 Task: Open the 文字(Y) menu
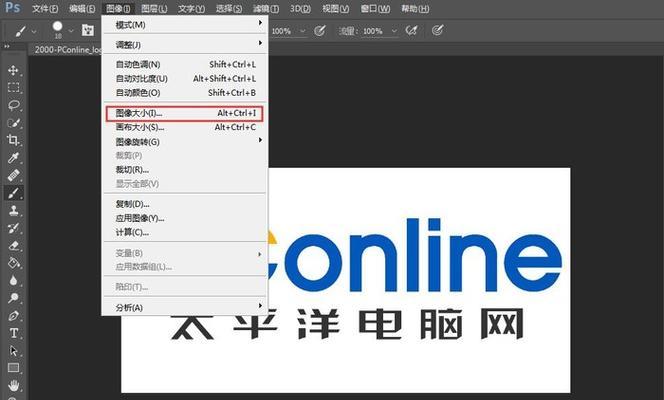point(191,8)
